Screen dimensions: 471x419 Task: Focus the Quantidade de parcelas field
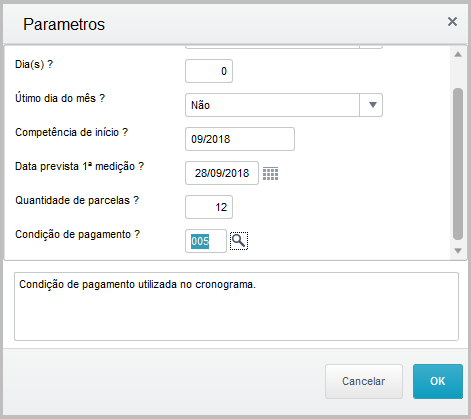point(209,207)
